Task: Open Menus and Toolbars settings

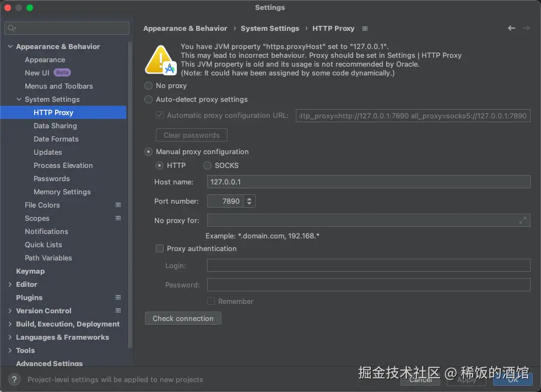Action: (x=58, y=86)
